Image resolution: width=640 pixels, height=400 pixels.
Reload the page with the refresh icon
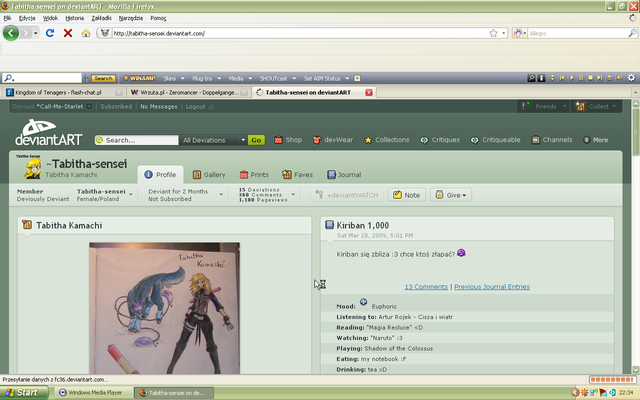tap(51, 33)
